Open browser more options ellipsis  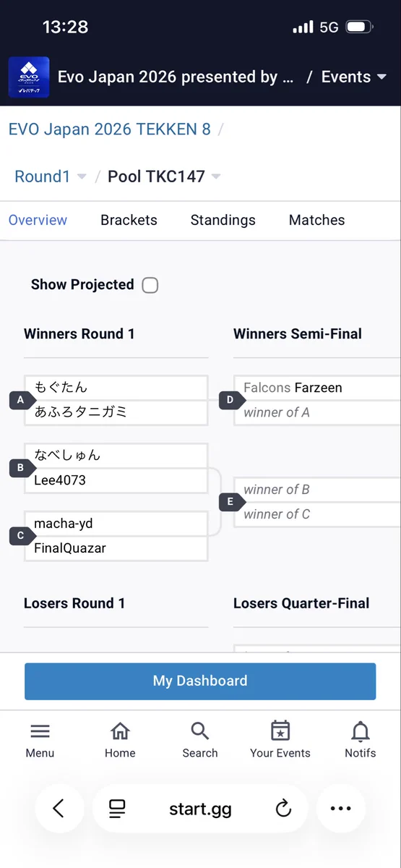[x=340, y=808]
